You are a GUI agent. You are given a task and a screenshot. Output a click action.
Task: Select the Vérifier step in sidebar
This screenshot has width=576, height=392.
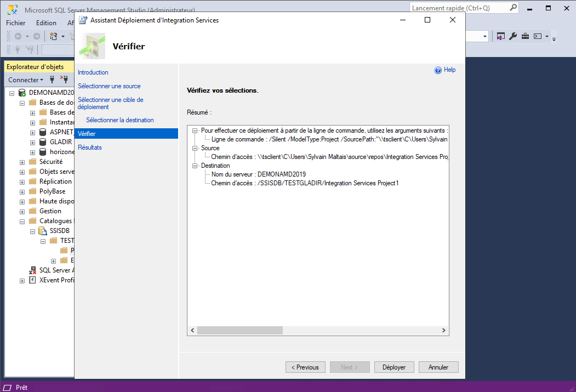(127, 134)
